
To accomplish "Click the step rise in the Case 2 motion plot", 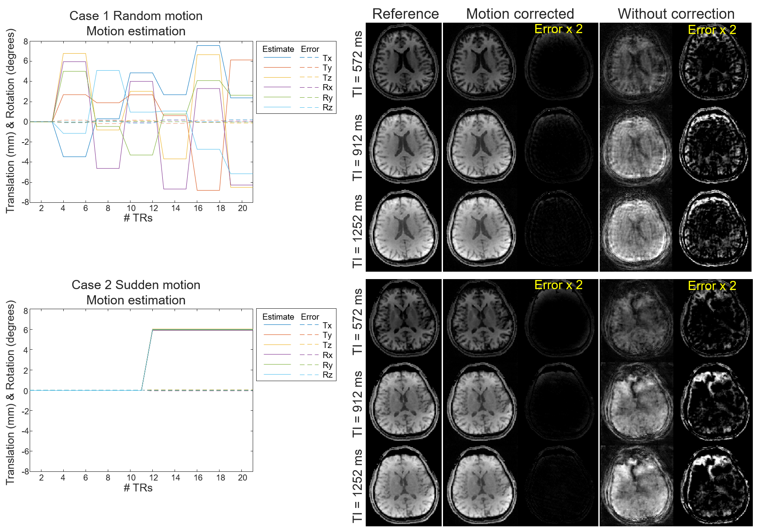I will 148,360.
